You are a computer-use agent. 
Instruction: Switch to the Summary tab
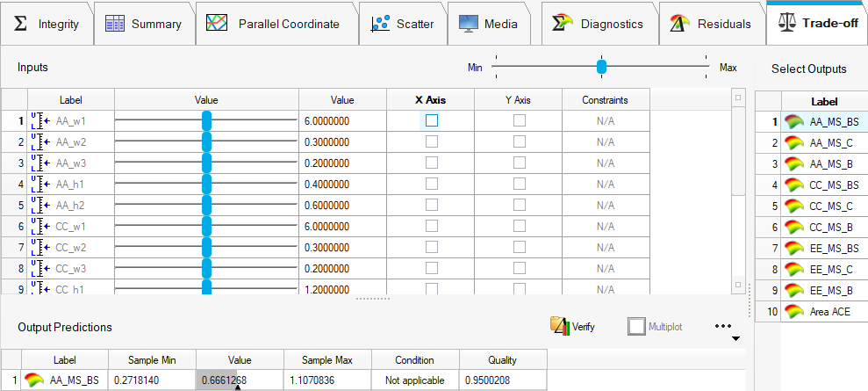(x=145, y=24)
